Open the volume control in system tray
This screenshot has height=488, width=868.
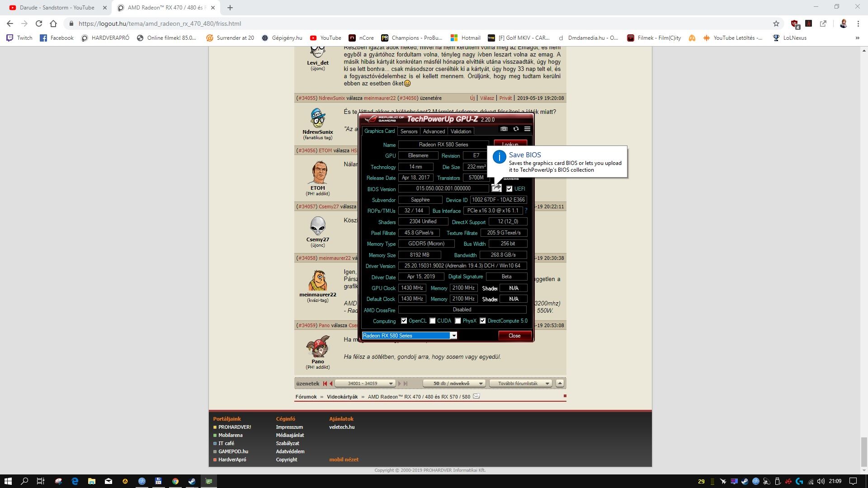point(821,481)
